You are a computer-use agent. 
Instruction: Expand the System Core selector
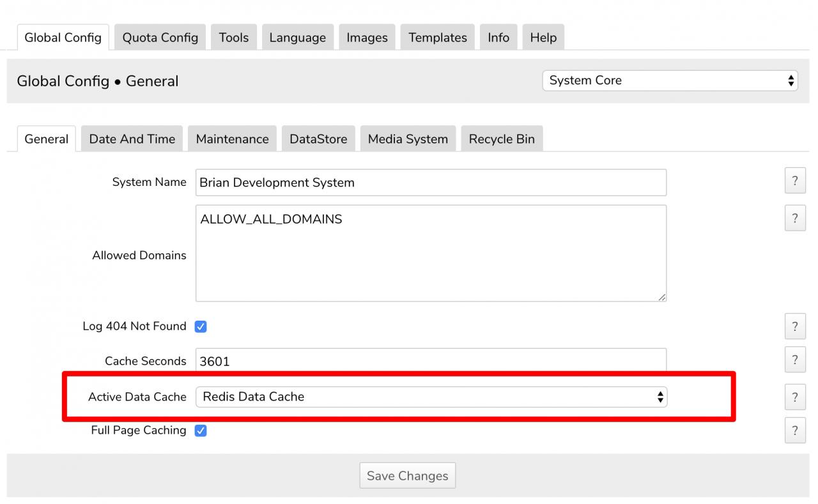[x=670, y=80]
